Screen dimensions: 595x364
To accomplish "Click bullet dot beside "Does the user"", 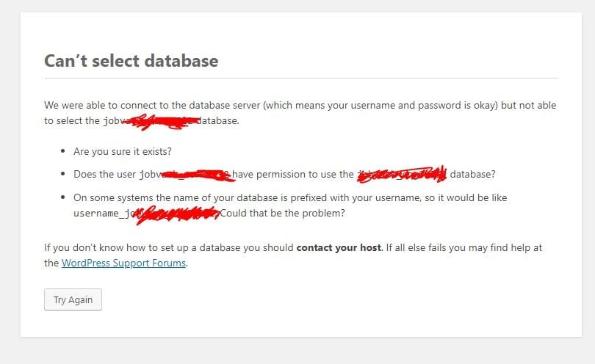I will point(62,175).
